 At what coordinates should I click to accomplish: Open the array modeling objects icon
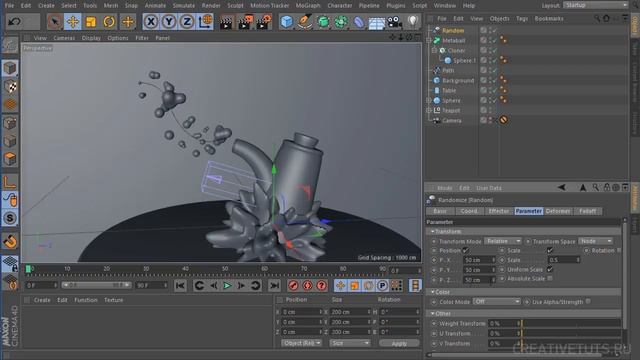click(x=341, y=21)
